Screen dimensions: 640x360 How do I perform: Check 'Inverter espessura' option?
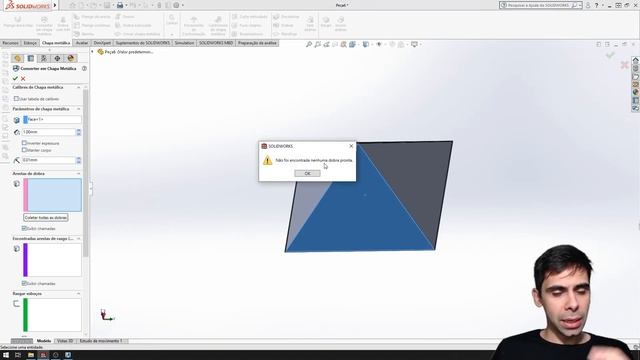pos(24,143)
